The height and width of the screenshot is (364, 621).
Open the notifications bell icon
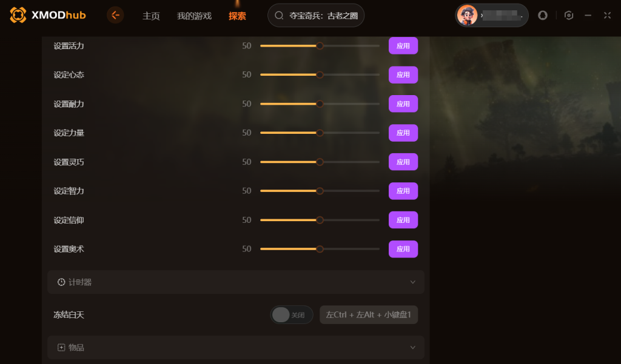(x=543, y=15)
